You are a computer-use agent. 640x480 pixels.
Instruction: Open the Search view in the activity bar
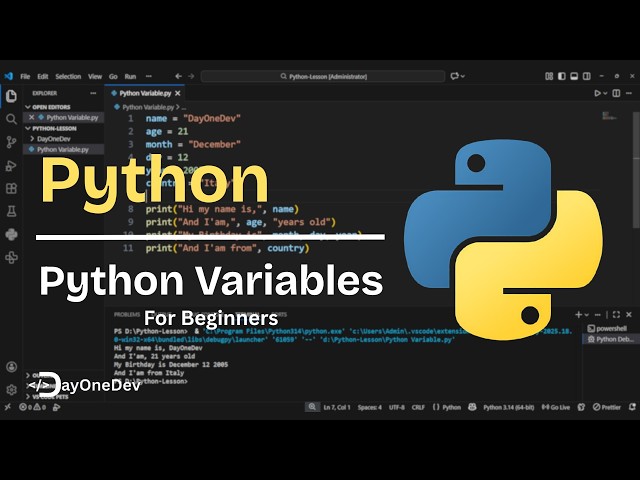11,119
